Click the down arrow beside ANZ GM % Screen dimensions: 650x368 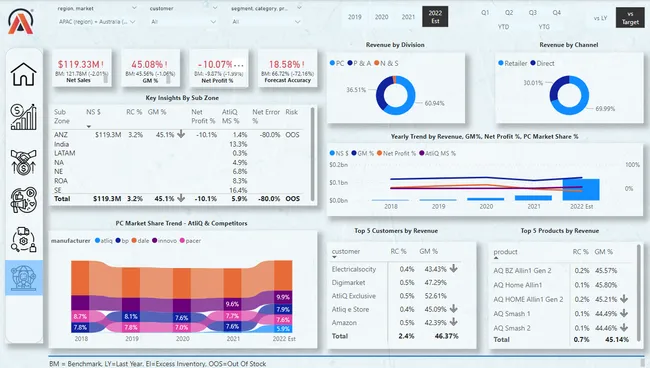pos(181,134)
